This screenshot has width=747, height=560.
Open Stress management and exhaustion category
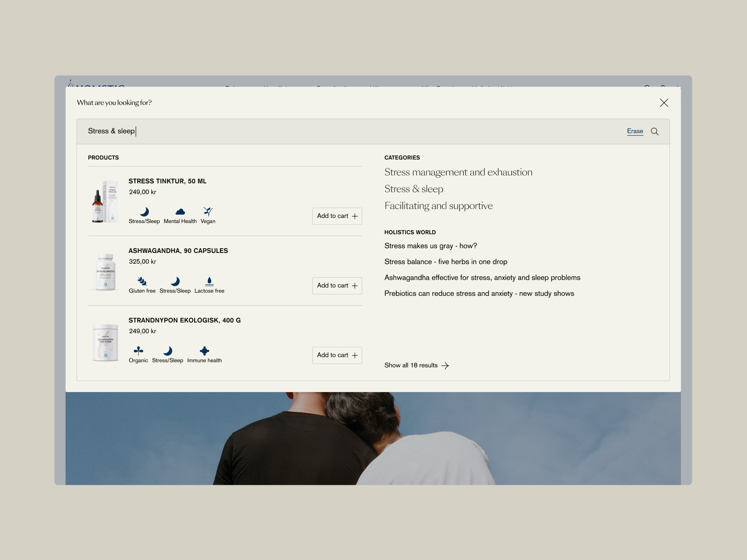458,172
